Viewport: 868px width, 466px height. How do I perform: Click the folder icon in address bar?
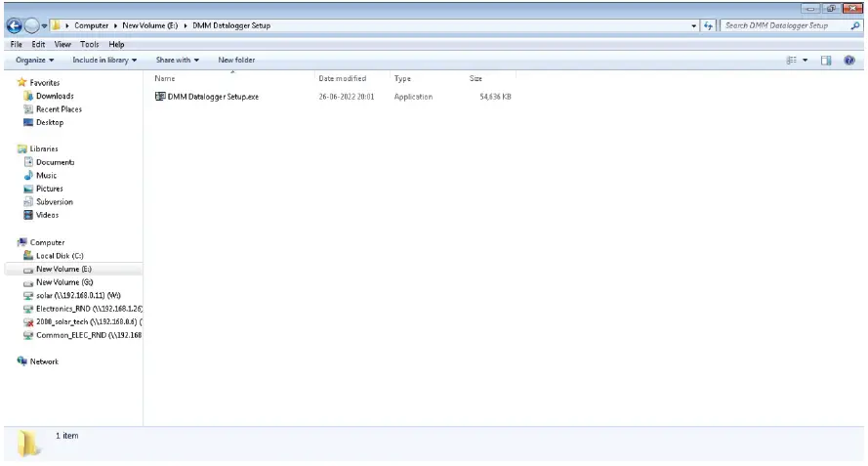pyautogui.click(x=56, y=25)
